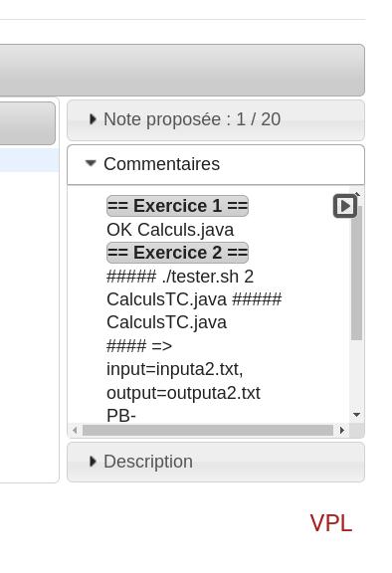This screenshot has width=392, height=573.
Task: Click the vertical scrollbar up arrow
Action: (x=357, y=194)
